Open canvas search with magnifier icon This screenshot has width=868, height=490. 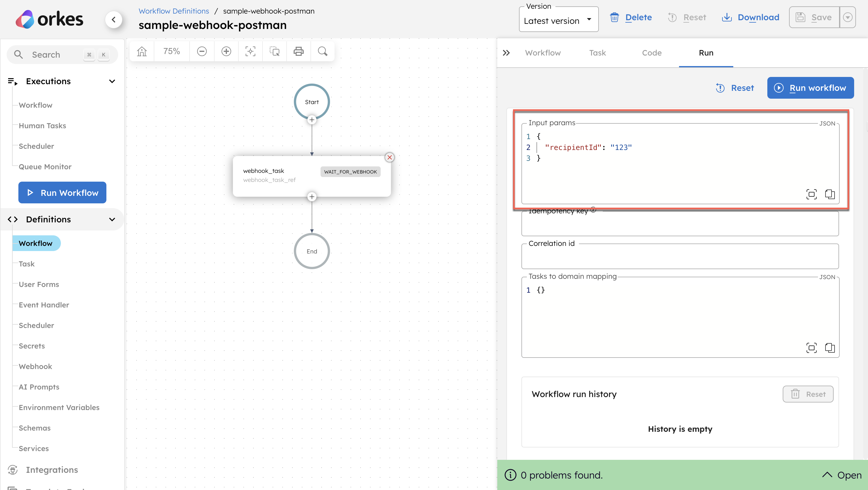pyautogui.click(x=322, y=51)
